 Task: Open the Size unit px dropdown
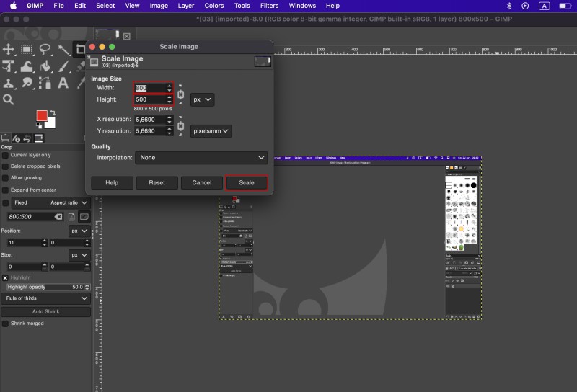click(x=79, y=255)
